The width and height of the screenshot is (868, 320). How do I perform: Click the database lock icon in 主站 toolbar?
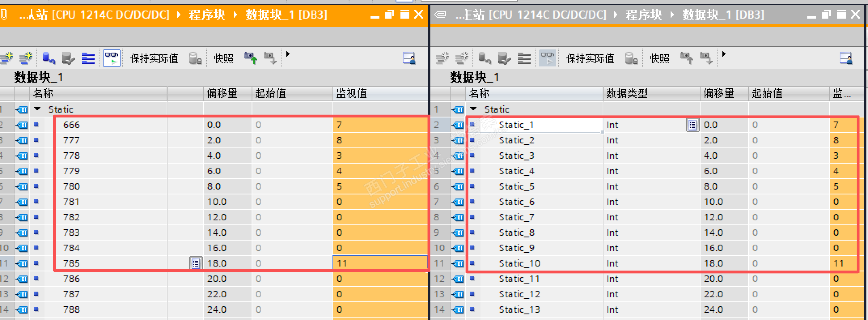pyautogui.click(x=631, y=58)
